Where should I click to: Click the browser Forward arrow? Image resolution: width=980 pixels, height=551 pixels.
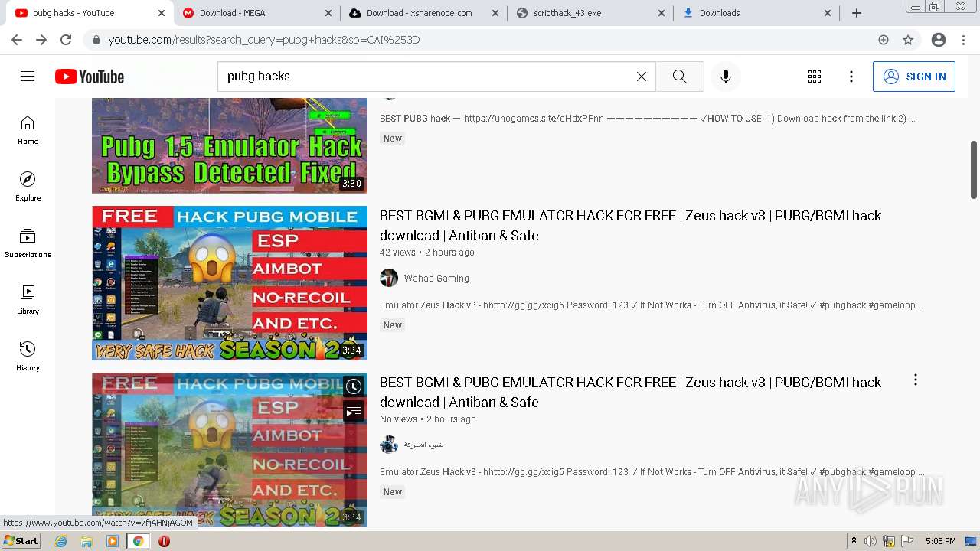(41, 40)
